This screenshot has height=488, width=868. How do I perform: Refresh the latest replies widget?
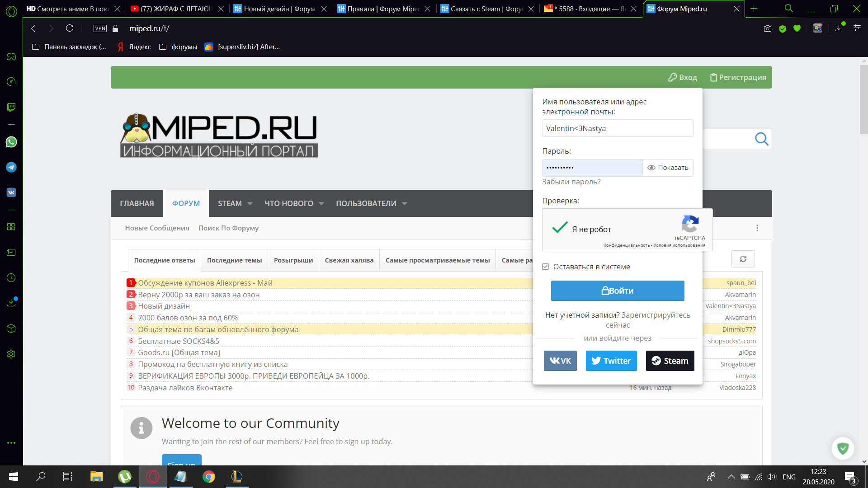tap(743, 259)
